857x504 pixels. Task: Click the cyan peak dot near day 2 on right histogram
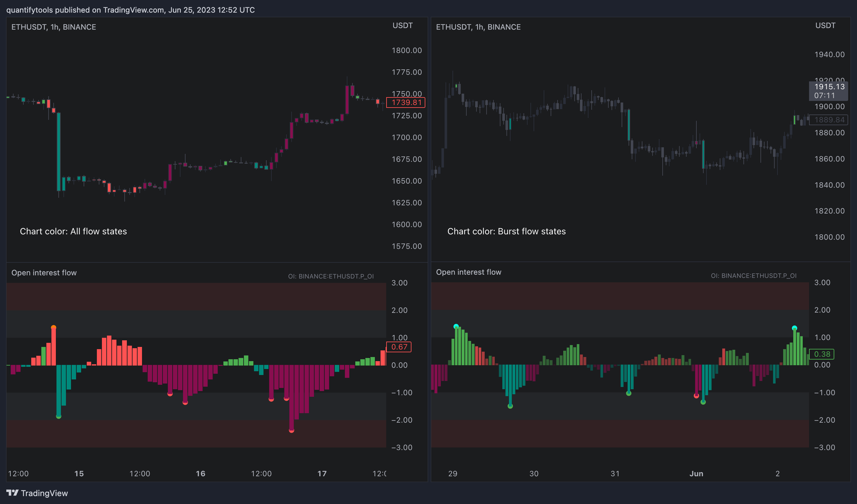tap(795, 328)
